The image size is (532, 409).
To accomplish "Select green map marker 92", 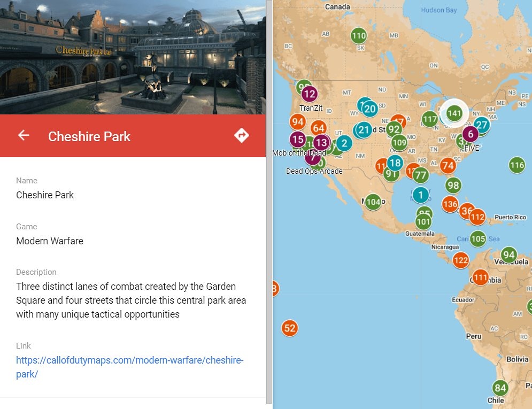I will pyautogui.click(x=394, y=129).
